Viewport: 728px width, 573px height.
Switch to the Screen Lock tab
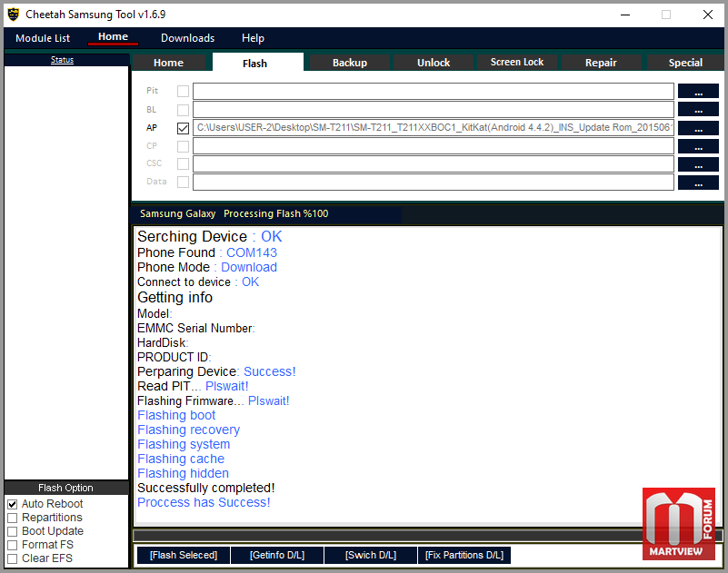517,62
